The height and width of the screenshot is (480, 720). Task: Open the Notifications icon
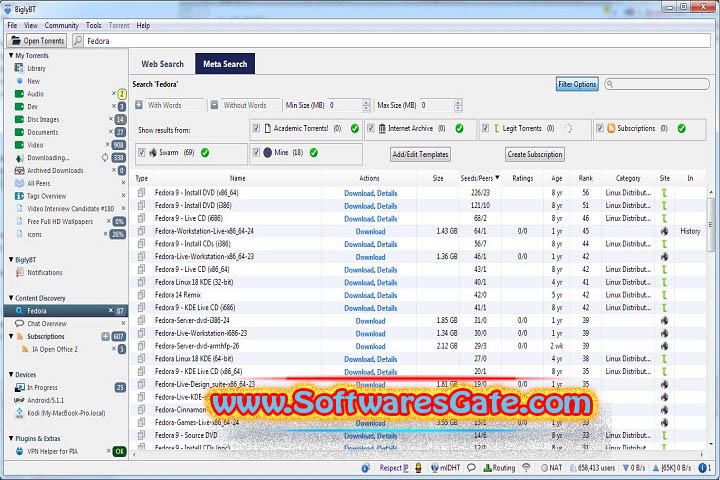(x=19, y=272)
